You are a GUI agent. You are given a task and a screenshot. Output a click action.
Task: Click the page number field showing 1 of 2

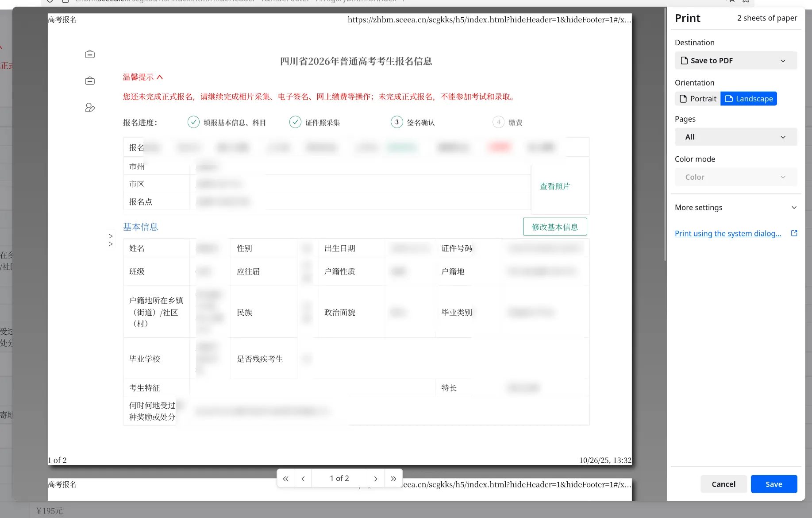pos(339,478)
